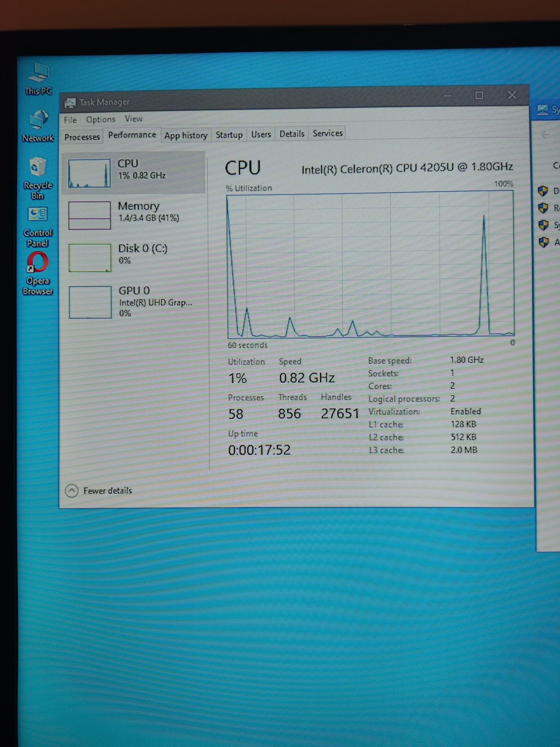Click the 1% utilization value
This screenshot has height=747, width=560.
pyautogui.click(x=237, y=378)
